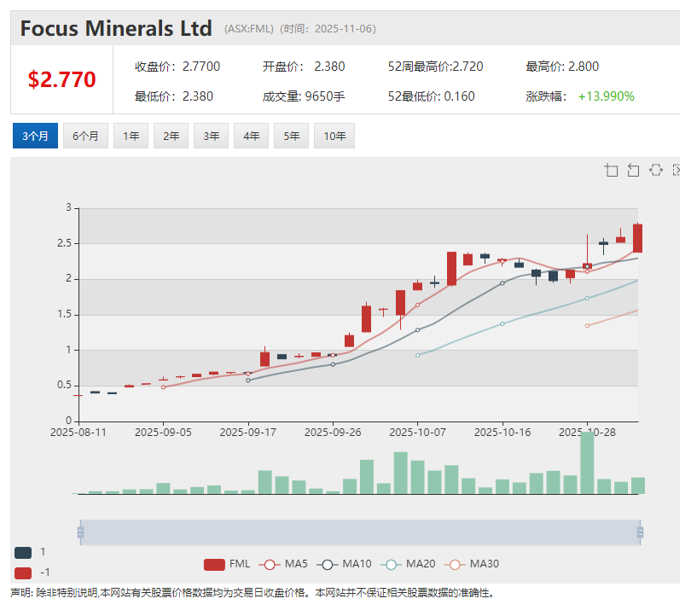This screenshot has height=616, width=691.
Task: Switch to the 1年 range
Action: (131, 136)
